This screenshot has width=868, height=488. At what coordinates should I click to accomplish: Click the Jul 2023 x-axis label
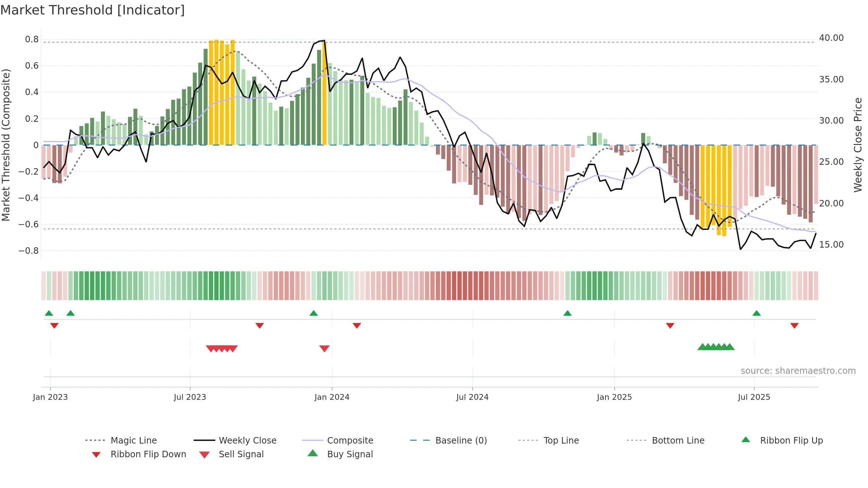coord(190,397)
